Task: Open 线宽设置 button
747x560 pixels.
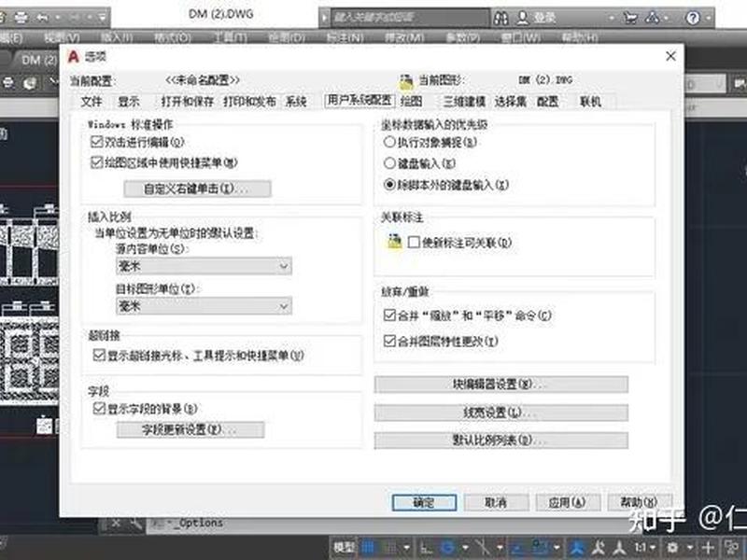Action: point(501,413)
